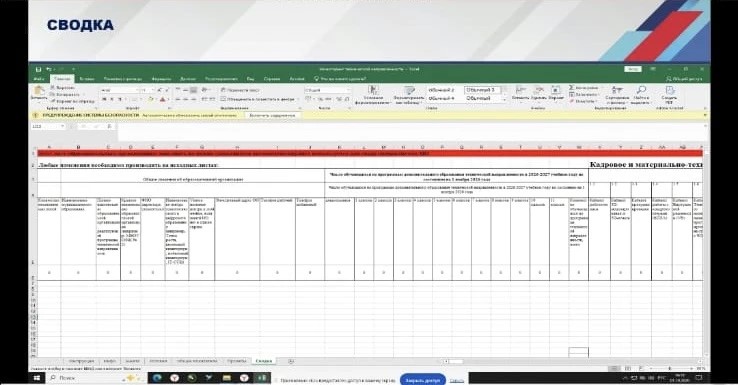Open the Page Layout (Разметка страницы) tab

click(x=123, y=79)
